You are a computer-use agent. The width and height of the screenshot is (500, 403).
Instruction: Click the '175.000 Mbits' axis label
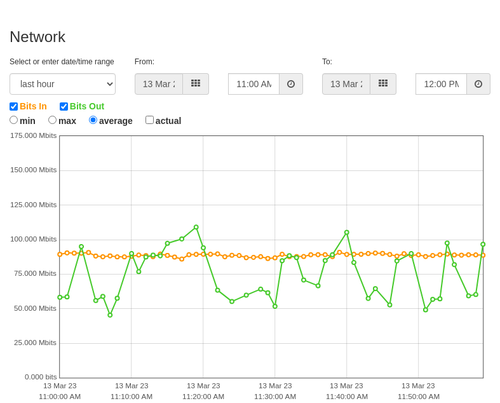click(33, 135)
